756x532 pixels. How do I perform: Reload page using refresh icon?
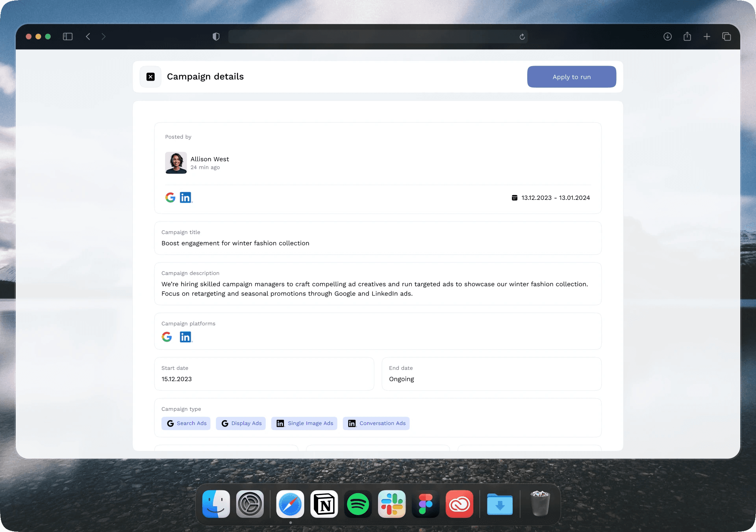point(522,37)
